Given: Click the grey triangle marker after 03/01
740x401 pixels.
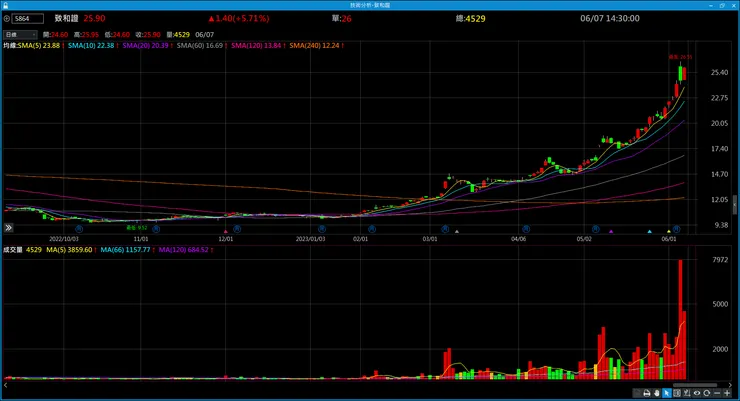Looking at the screenshot, I should tap(457, 231).
